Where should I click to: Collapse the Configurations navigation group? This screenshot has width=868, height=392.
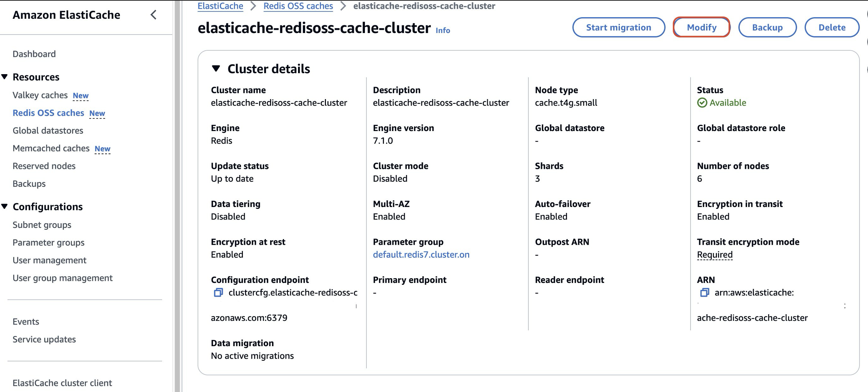(x=5, y=206)
